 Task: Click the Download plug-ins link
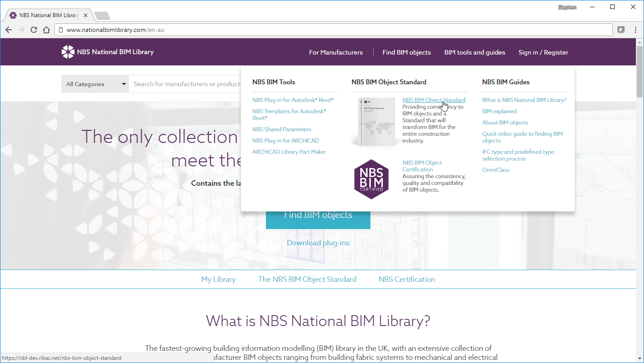click(x=318, y=243)
